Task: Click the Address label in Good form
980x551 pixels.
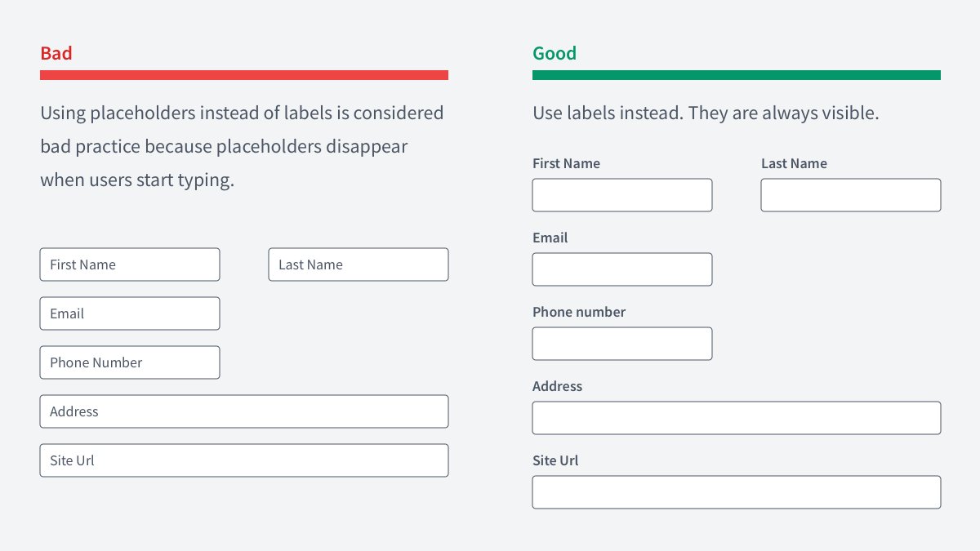Action: (x=558, y=386)
